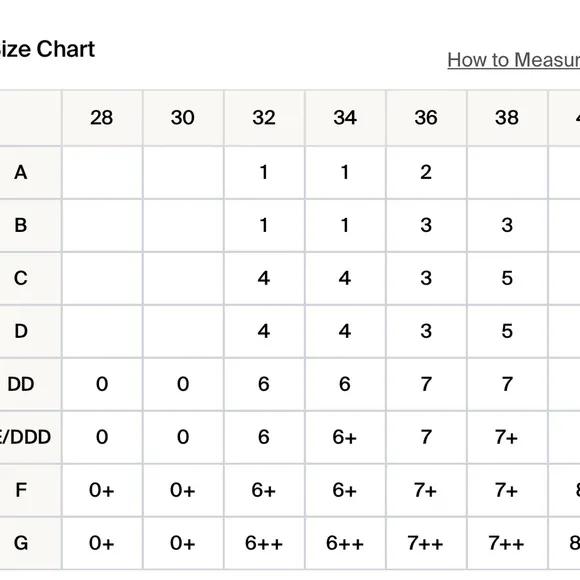Click the 6+ cell for 34 E/DDD
Image resolution: width=580 pixels, height=580 pixels.
tap(345, 437)
